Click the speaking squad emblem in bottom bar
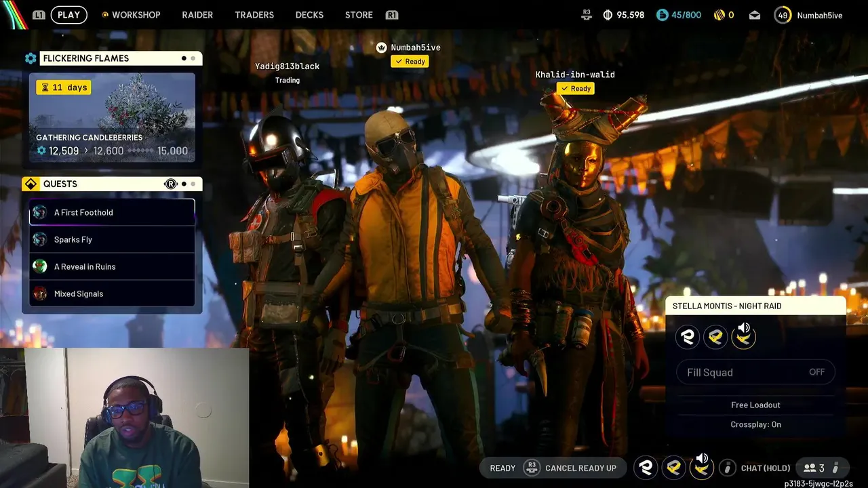Viewport: 868px width, 488px height. coord(701,466)
